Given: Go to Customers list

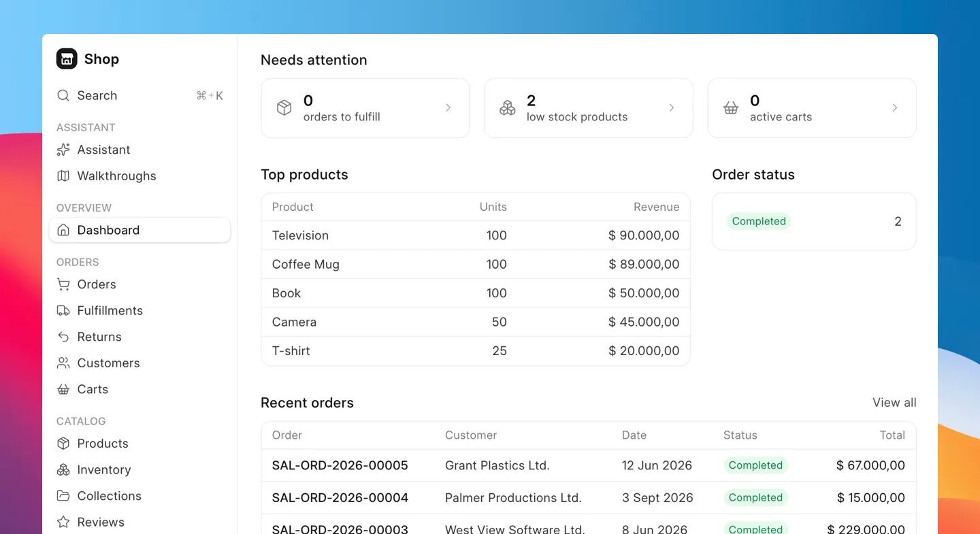Looking at the screenshot, I should (140, 363).
